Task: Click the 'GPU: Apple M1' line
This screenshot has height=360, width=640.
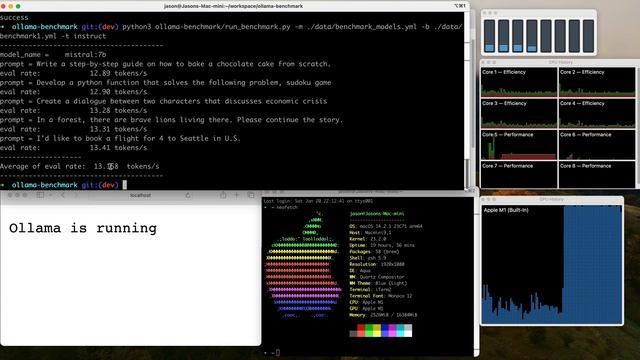Action: tap(366, 309)
